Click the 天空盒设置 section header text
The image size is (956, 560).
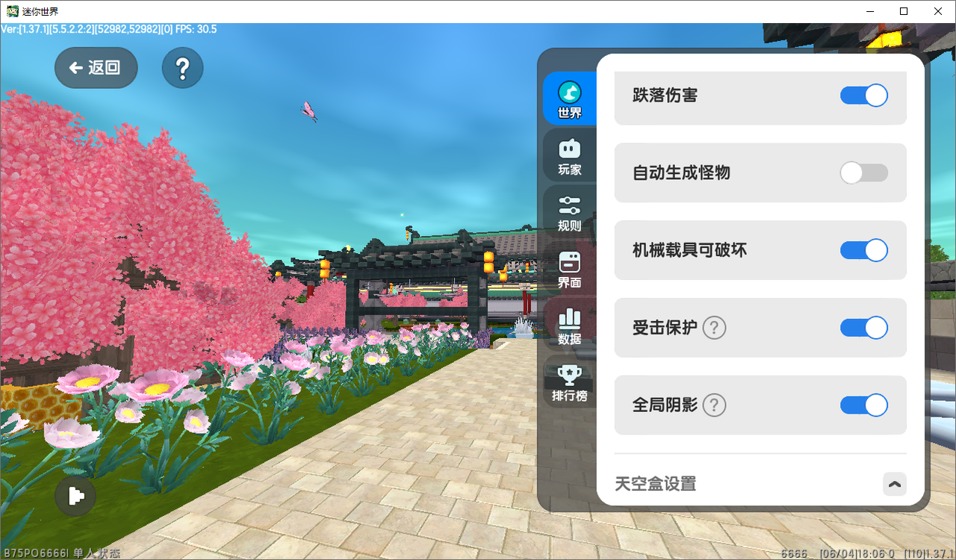click(x=656, y=484)
